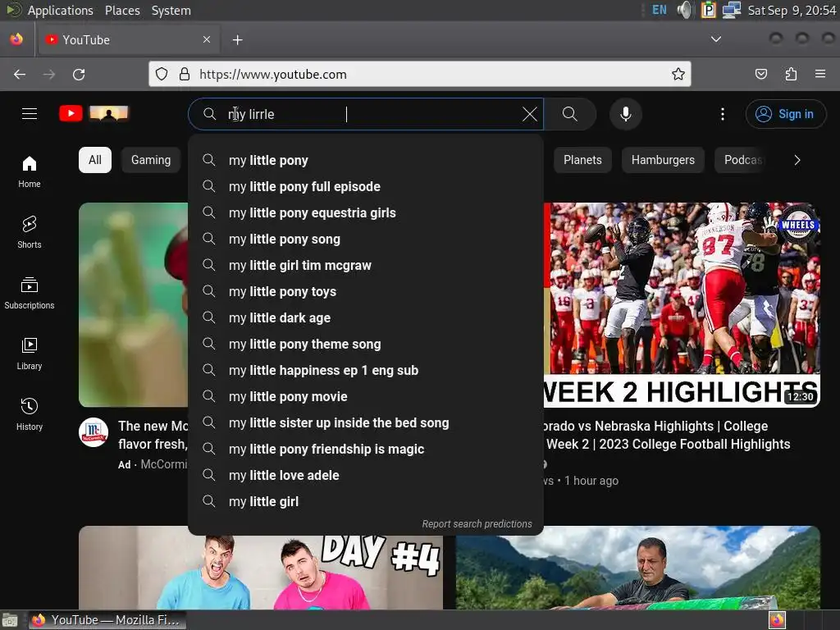Show more filter chips with the right chevron
The height and width of the screenshot is (630, 840).
(x=797, y=160)
